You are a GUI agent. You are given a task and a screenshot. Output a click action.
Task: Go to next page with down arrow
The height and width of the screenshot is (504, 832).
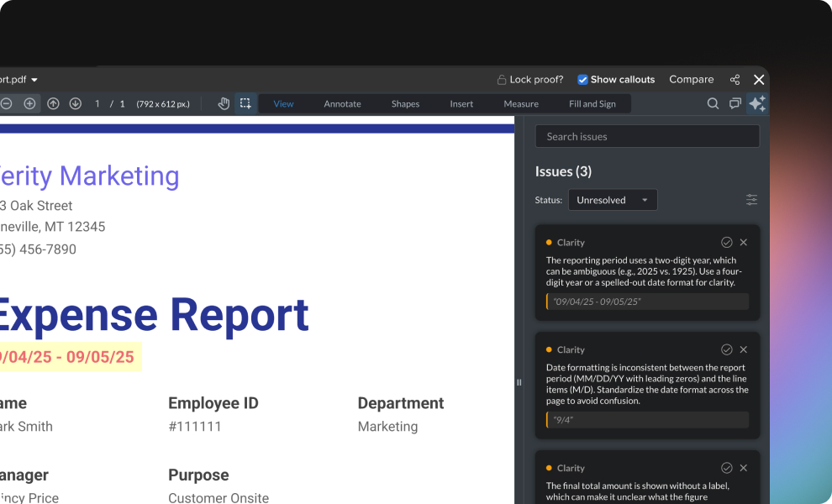[x=75, y=103]
